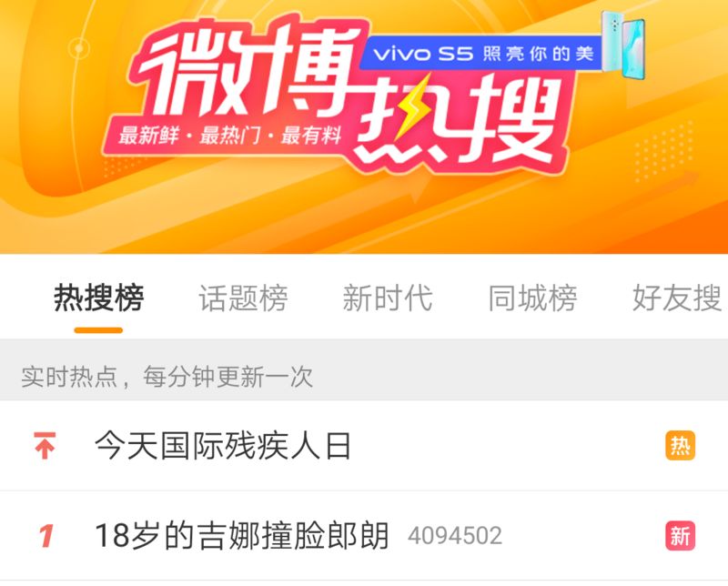Tap the circular target icon in the banner
Image resolution: width=728 pixels, height=586 pixels.
[x=79, y=48]
